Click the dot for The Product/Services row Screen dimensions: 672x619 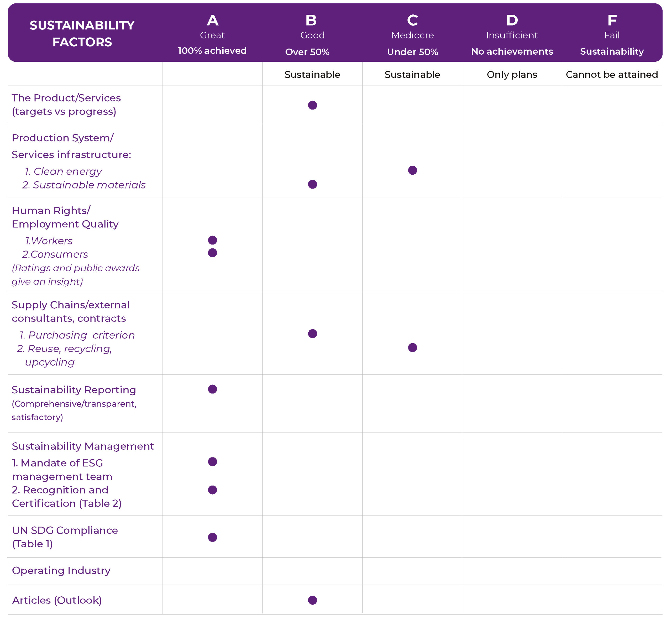point(312,105)
